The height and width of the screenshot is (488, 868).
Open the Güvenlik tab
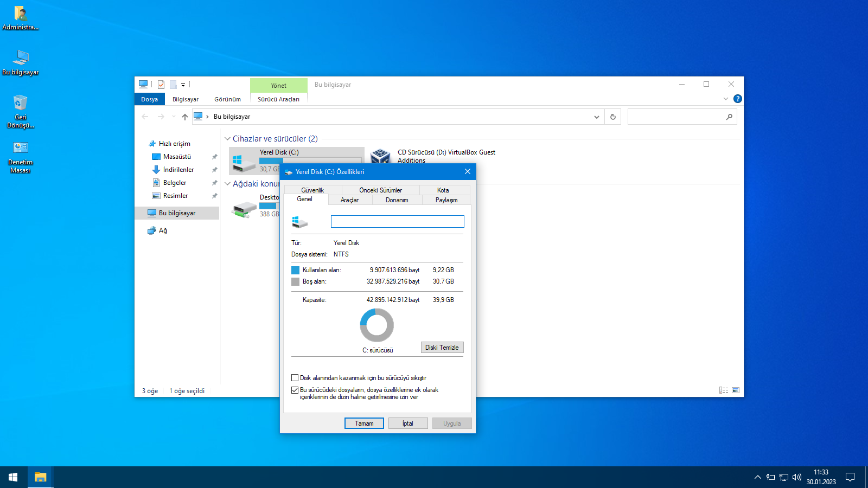click(x=312, y=190)
